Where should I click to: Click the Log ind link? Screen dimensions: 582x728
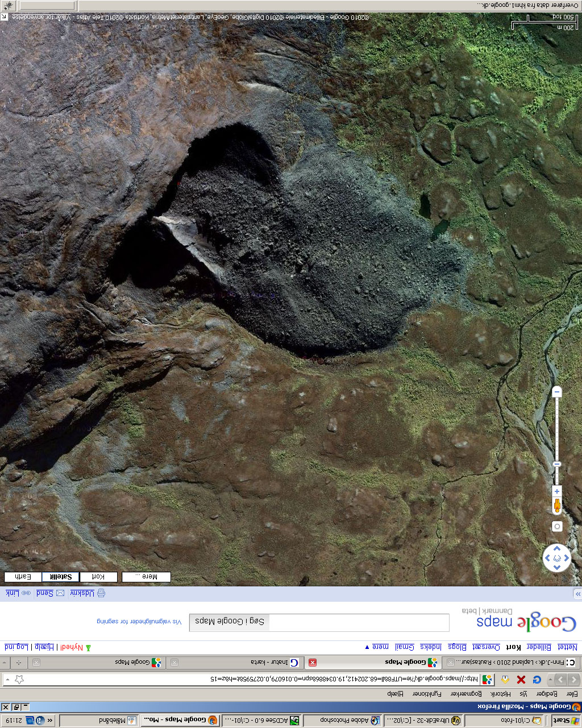(16, 647)
